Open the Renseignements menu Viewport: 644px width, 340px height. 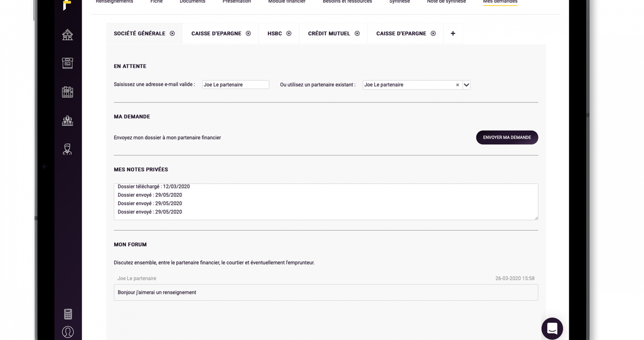[114, 2]
